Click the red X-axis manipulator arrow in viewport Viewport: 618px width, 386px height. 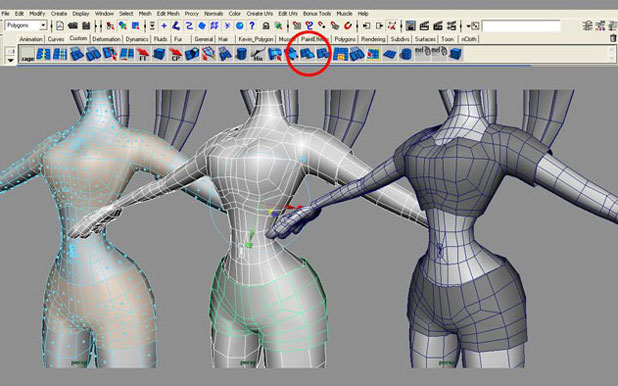pos(292,207)
